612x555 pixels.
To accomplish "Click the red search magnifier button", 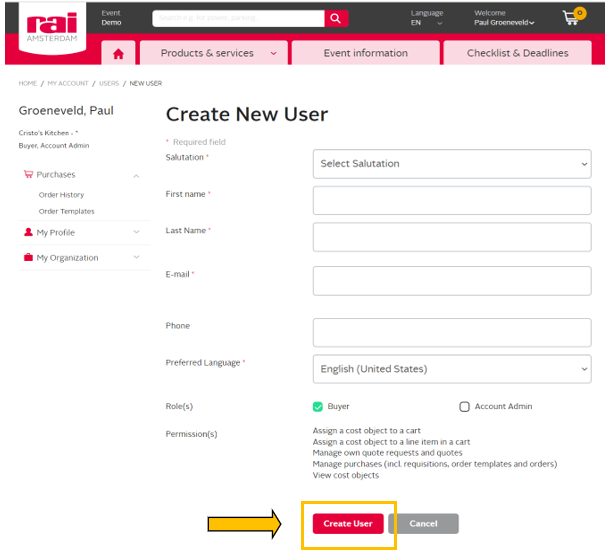I will (336, 18).
